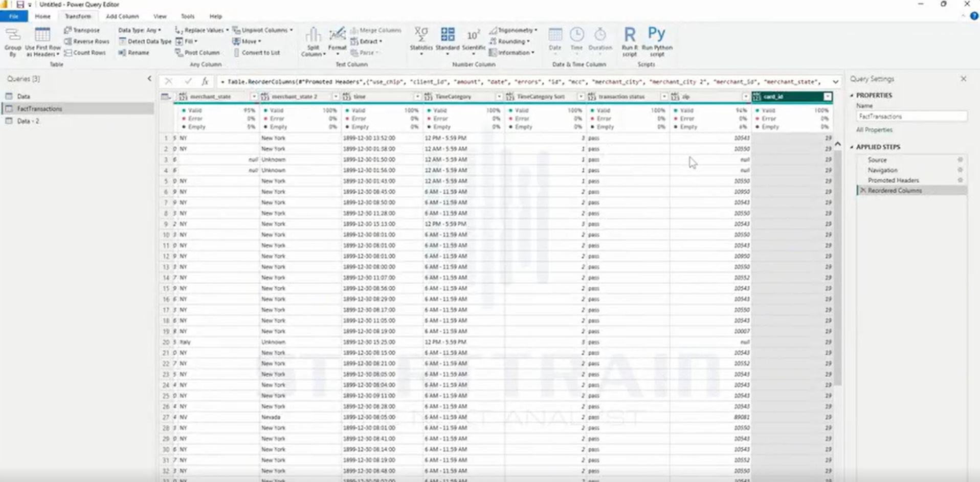The width and height of the screenshot is (980, 482).
Task: Run R script
Action: pyautogui.click(x=630, y=42)
